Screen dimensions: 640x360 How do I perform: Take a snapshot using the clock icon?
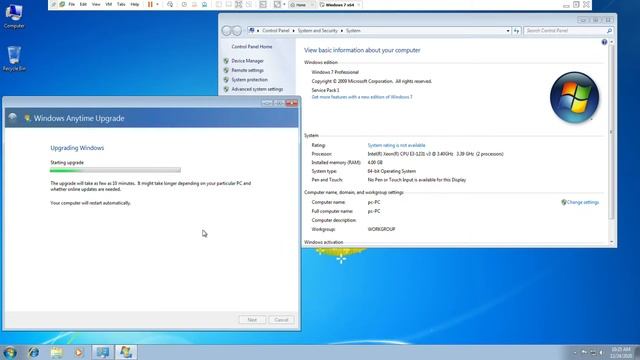click(184, 4)
